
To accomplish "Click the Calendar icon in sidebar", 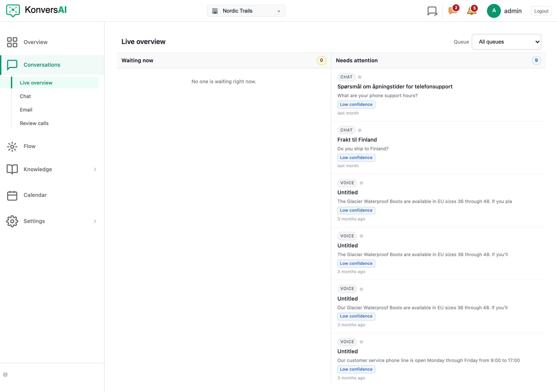I will pyautogui.click(x=12, y=195).
